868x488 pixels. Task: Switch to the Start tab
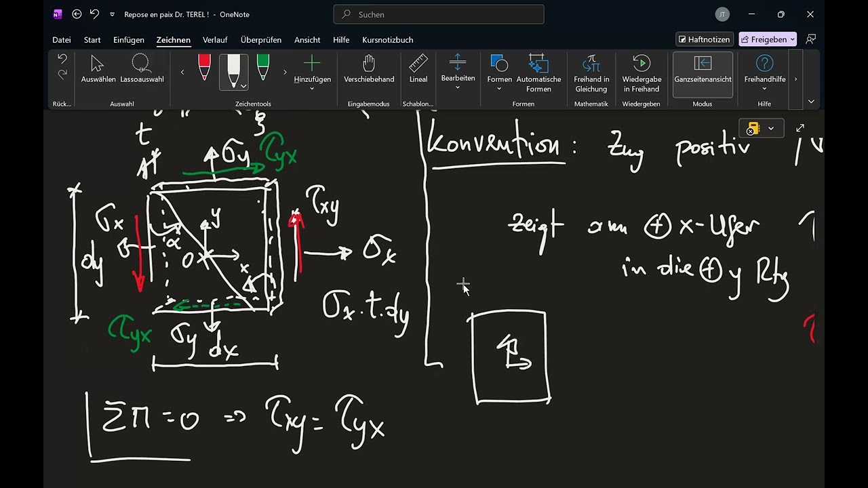pos(92,40)
